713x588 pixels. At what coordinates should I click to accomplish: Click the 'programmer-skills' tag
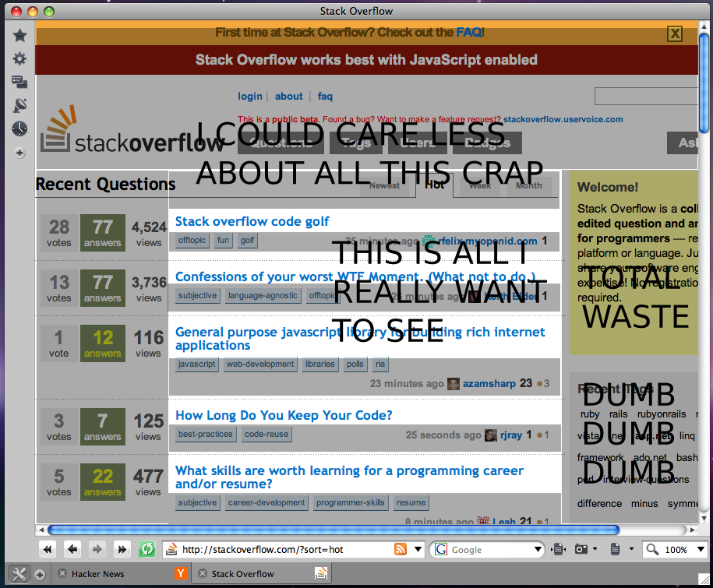(x=351, y=502)
